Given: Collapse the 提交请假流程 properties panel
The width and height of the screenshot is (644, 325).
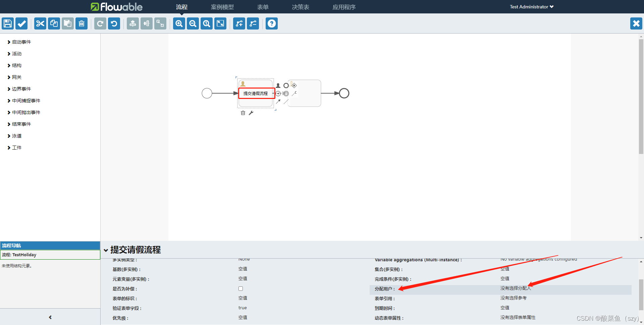Looking at the screenshot, I should coord(106,250).
